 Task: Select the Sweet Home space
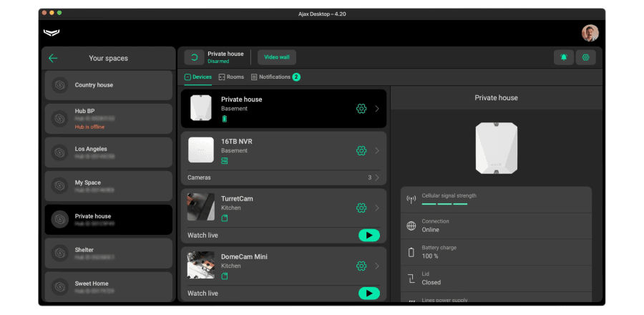pyautogui.click(x=109, y=286)
